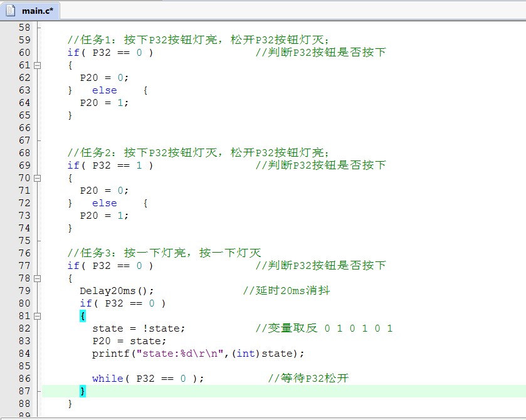Collapse the code block at line 78

38,278
